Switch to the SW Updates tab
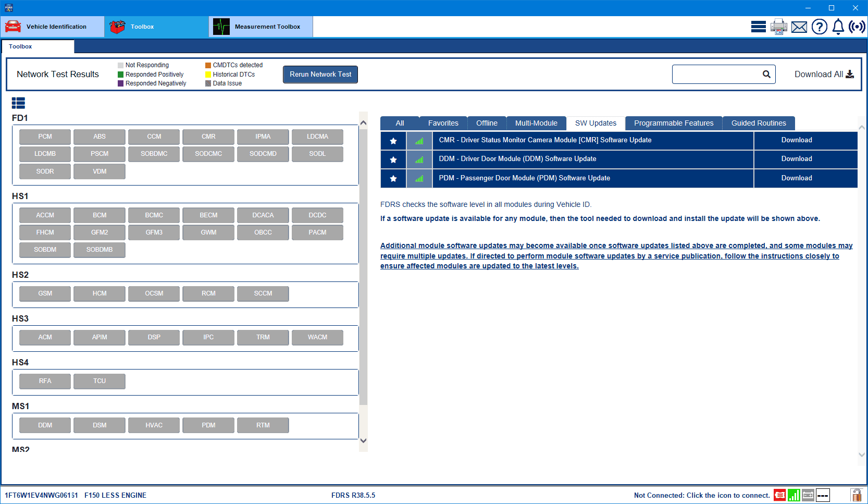This screenshot has width=868, height=504. tap(595, 123)
